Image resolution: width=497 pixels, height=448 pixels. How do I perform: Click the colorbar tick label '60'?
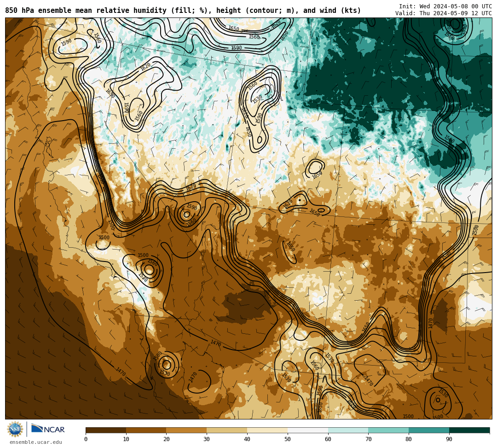[328, 439]
